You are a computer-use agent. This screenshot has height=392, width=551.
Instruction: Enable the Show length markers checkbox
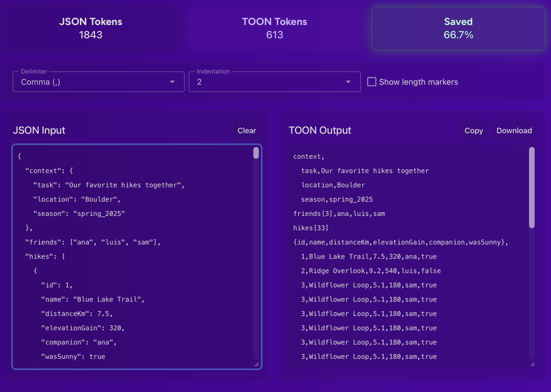[372, 82]
